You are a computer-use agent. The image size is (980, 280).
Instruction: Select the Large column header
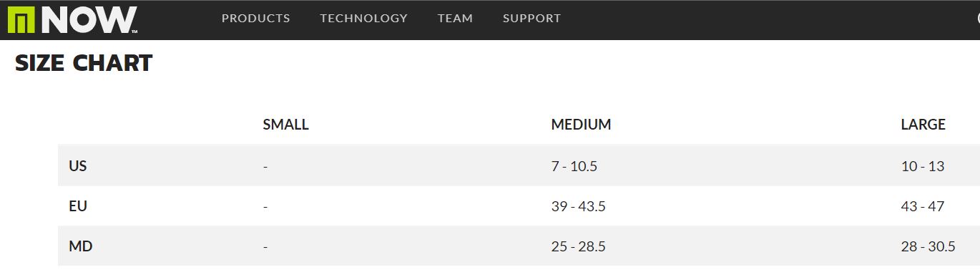[923, 125]
